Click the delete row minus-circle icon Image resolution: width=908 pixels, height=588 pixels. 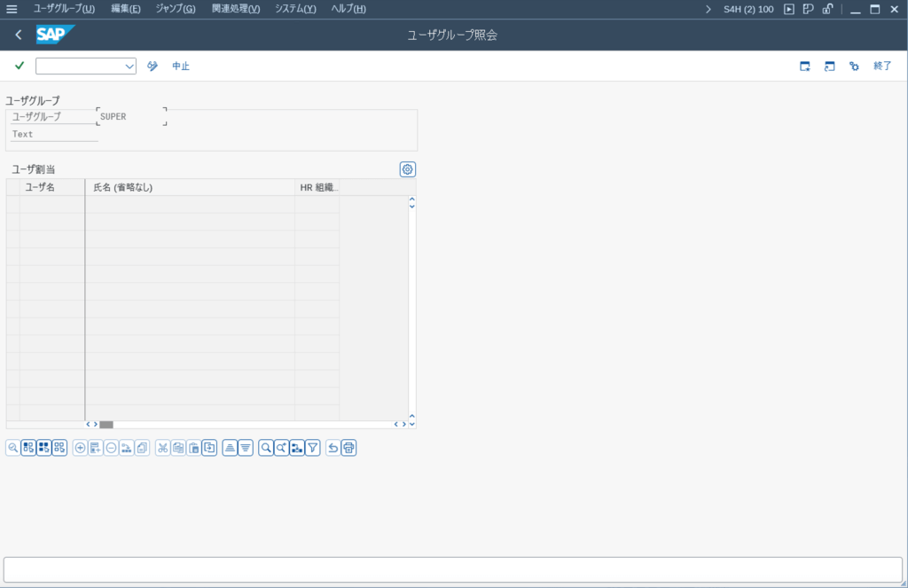click(111, 448)
